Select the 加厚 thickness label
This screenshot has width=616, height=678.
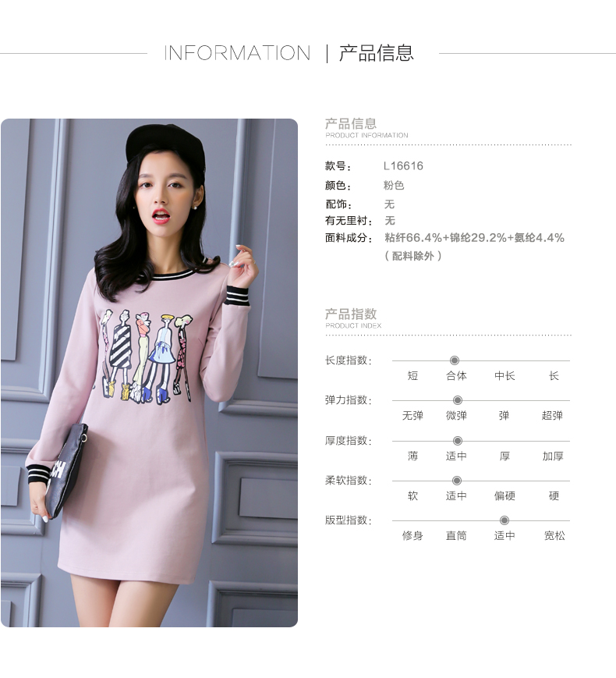(x=553, y=456)
